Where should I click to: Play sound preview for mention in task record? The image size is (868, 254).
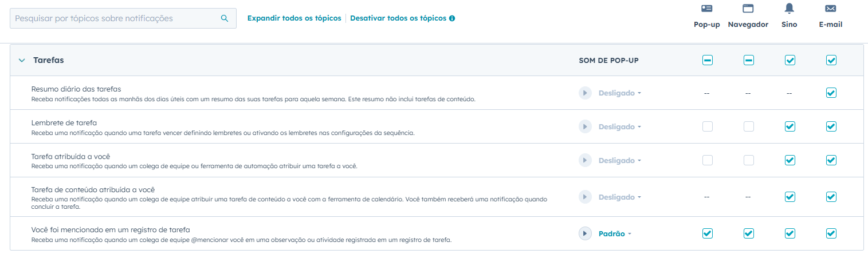585,233
